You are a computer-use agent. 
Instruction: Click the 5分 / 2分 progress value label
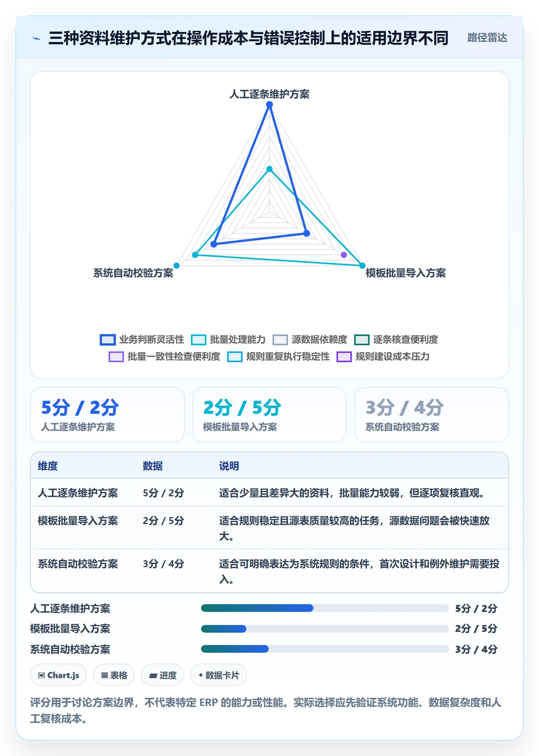(x=476, y=609)
